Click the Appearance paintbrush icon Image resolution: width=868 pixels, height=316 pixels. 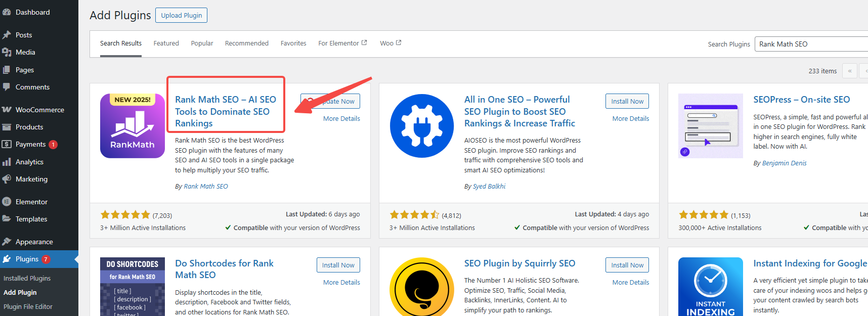7,242
